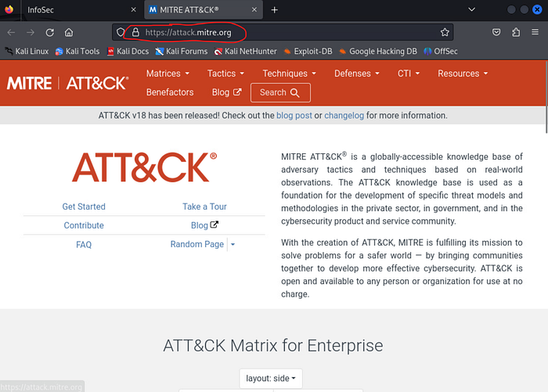Expand the Resources menu

pos(463,74)
